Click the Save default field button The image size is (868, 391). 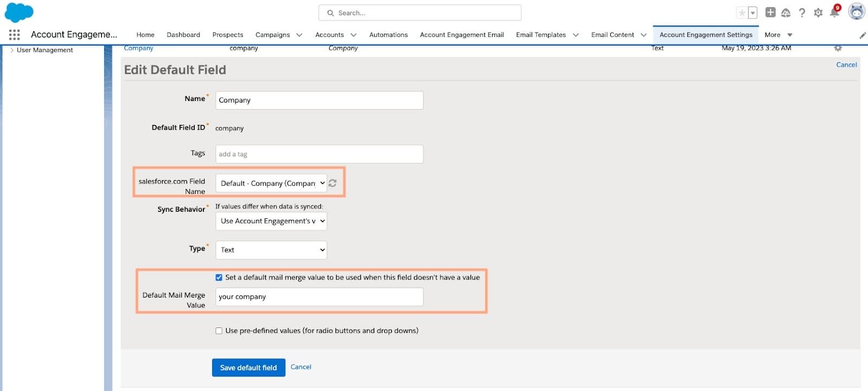tap(248, 368)
